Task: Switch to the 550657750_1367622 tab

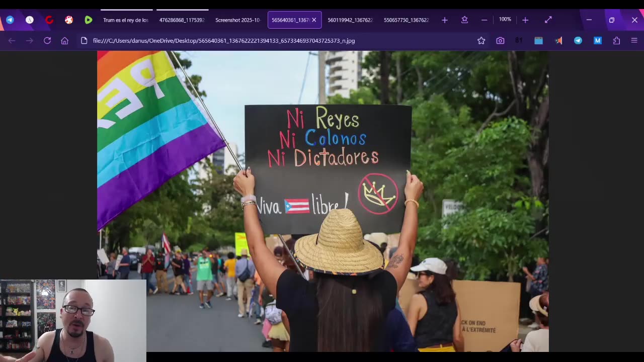Action: [x=407, y=20]
